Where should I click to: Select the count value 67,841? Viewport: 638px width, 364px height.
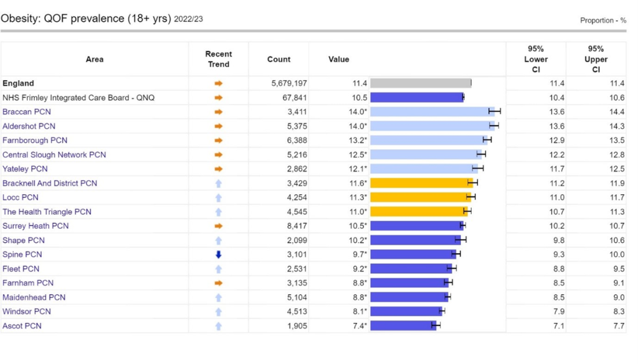[295, 98]
